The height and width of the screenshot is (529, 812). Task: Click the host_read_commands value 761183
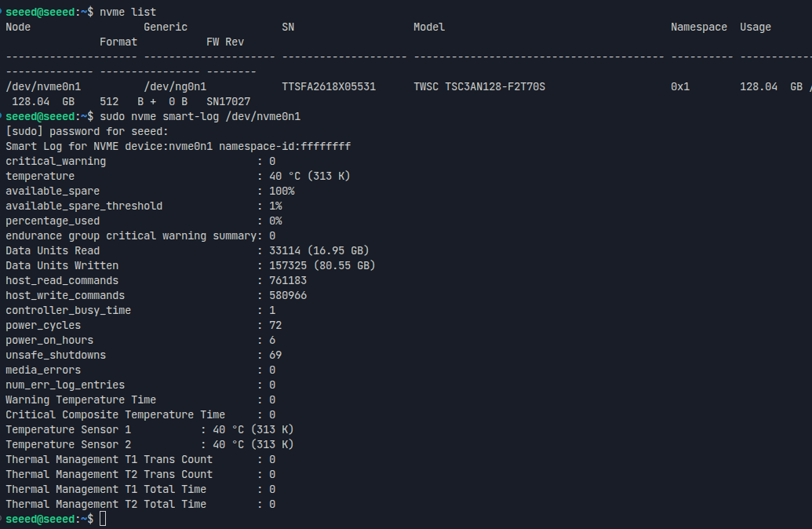(288, 280)
